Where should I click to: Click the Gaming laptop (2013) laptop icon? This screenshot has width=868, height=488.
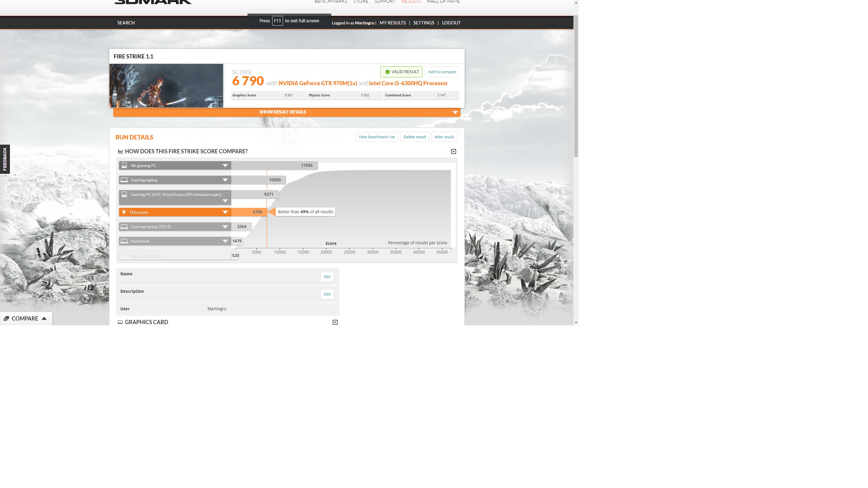tap(124, 227)
